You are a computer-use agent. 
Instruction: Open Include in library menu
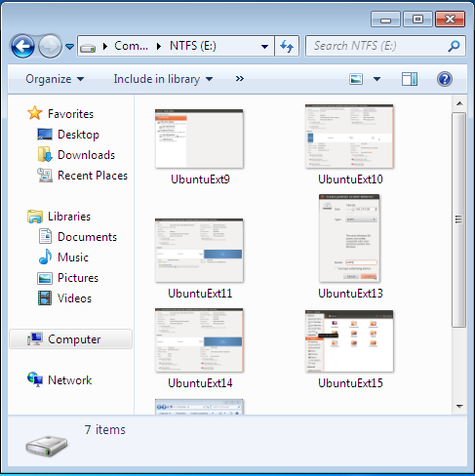[163, 79]
